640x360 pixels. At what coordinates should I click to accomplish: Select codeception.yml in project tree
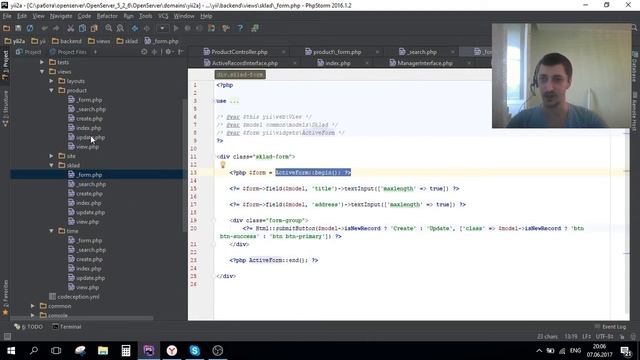point(74,297)
